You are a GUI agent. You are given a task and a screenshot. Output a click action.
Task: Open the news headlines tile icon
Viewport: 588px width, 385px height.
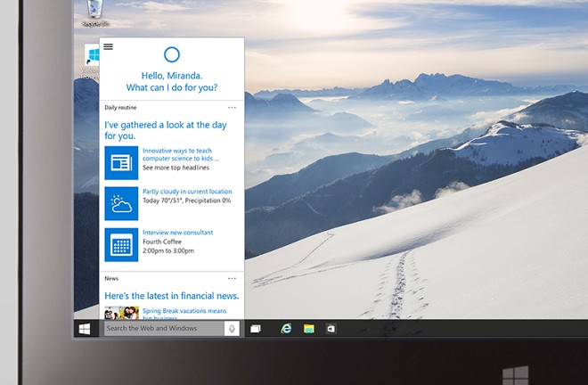point(121,163)
